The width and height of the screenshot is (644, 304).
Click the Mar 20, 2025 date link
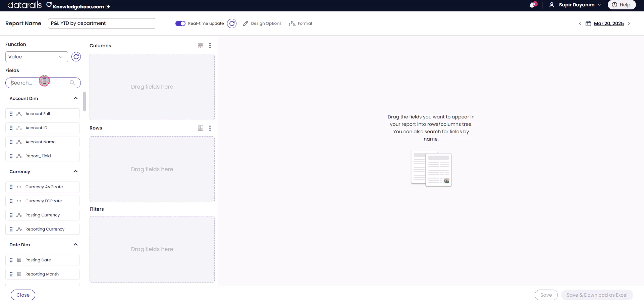click(609, 23)
